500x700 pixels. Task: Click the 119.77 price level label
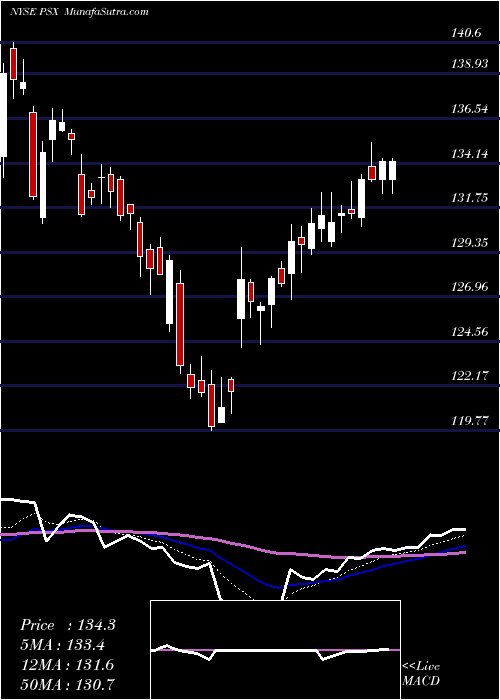[x=470, y=421]
